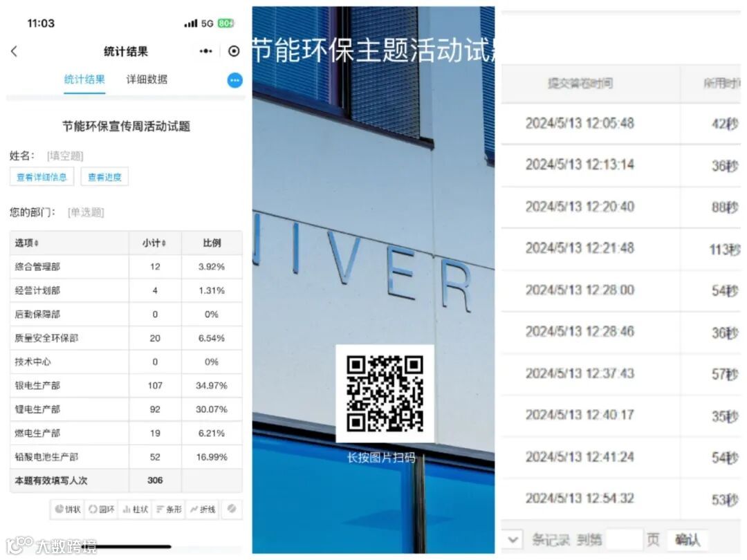The image size is (747, 560).
Task: Select the 锂电生产部 row
Action: click(x=127, y=409)
